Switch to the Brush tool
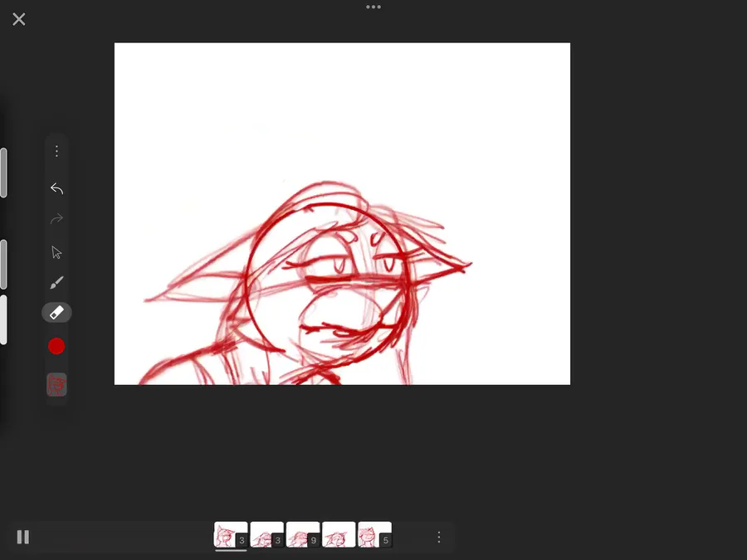The width and height of the screenshot is (747, 560). 56,282
